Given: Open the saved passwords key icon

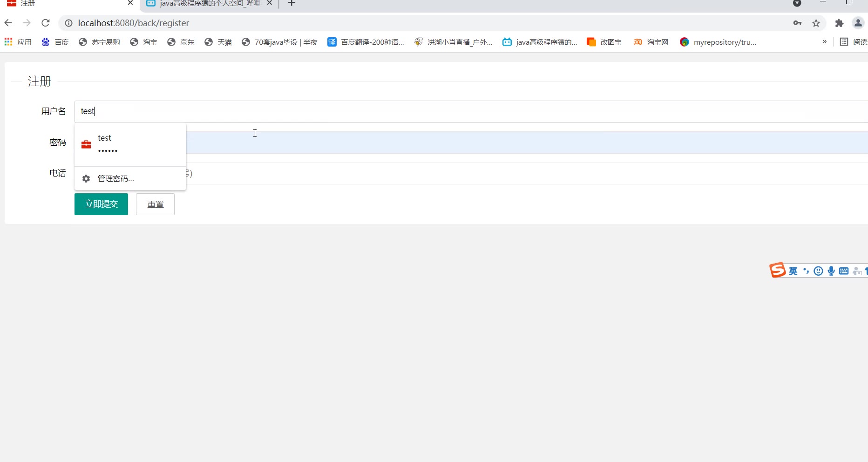Looking at the screenshot, I should click(x=797, y=23).
